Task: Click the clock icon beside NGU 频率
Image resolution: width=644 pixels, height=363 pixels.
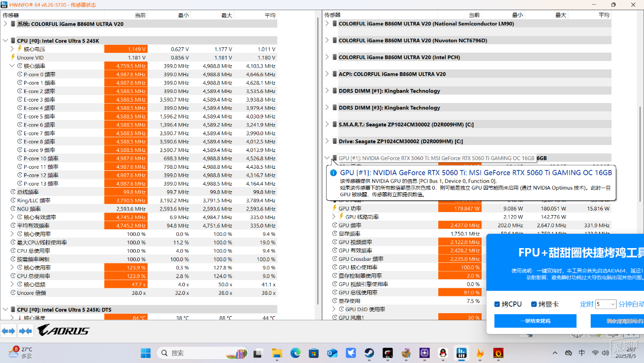Action: click(13, 209)
